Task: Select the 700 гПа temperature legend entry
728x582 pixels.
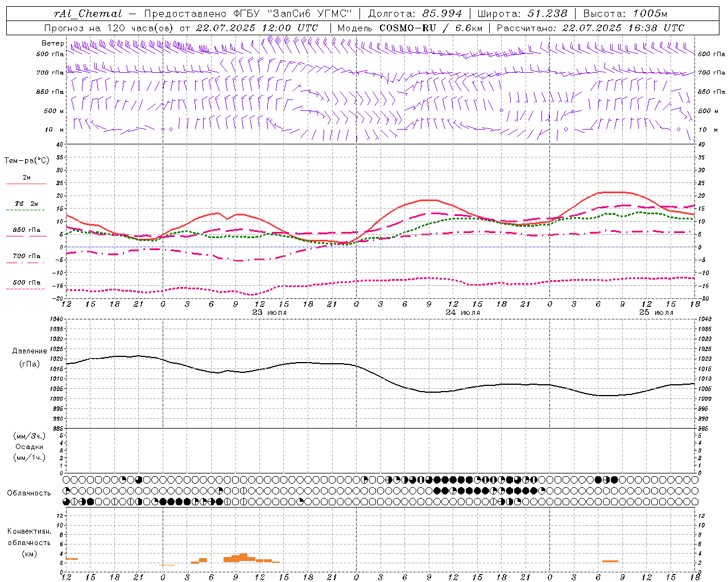Action: [27, 256]
